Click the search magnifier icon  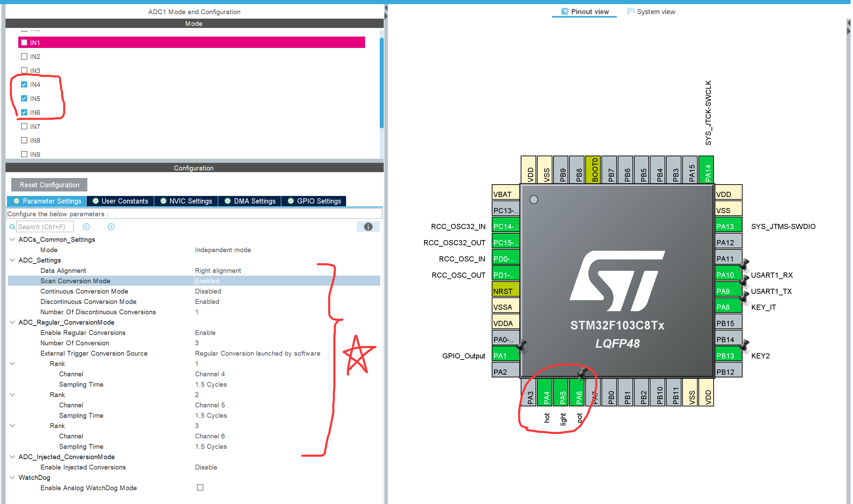[x=12, y=227]
